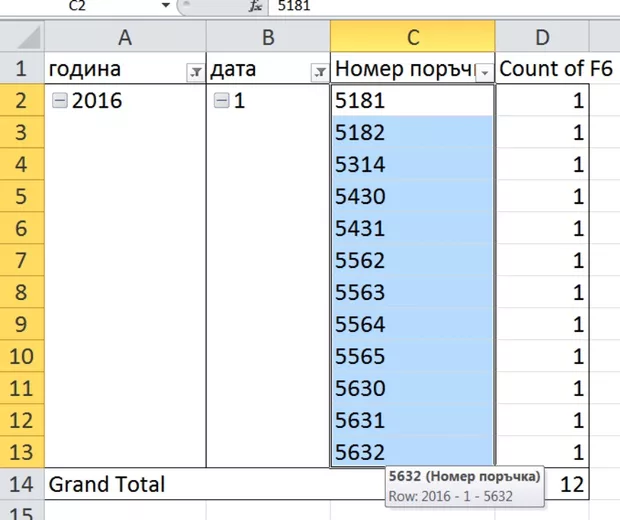Select row 14 header
The width and height of the screenshot is (620, 520).
(22, 484)
